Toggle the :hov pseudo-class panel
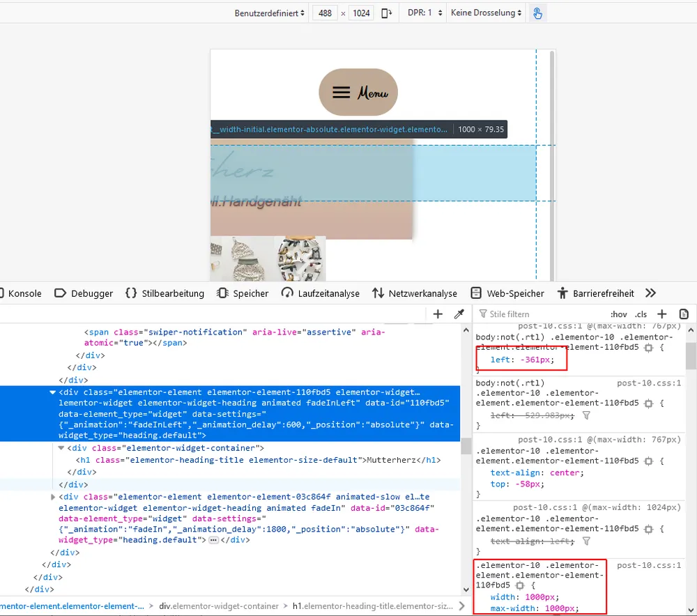 619,314
